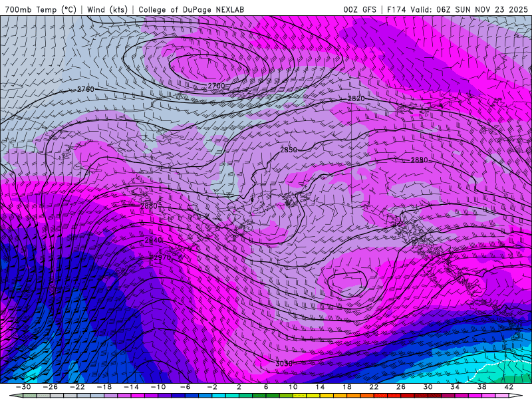Click the -6 legend tick label
The image size is (532, 399).
[x=186, y=387]
